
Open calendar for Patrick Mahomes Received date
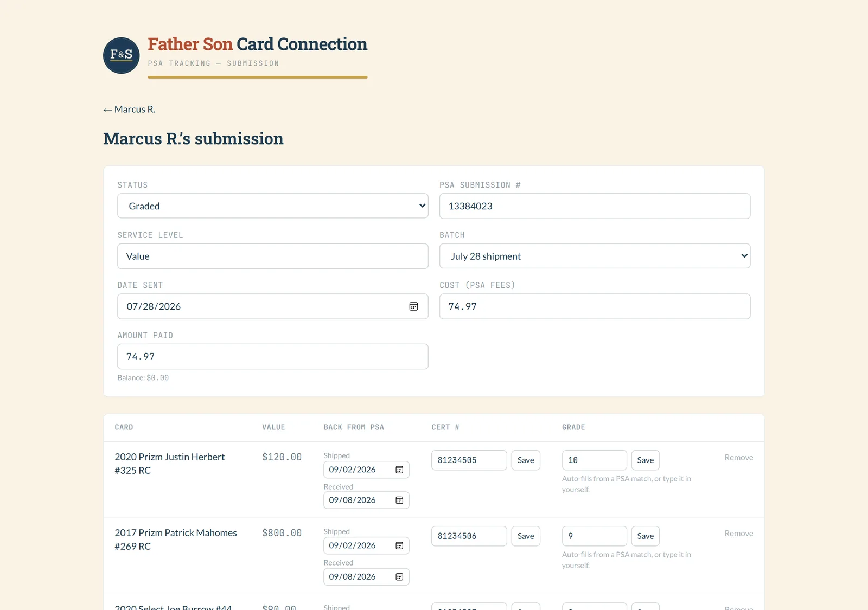click(399, 576)
